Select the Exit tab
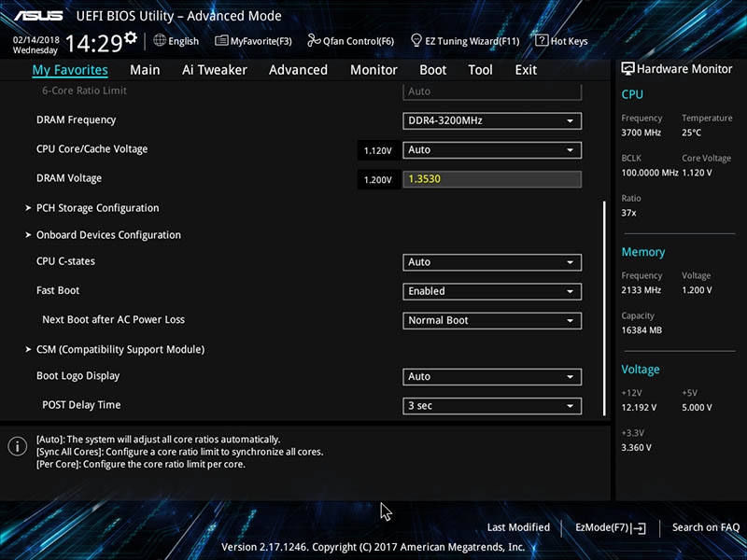The width and height of the screenshot is (747, 560). [x=526, y=70]
